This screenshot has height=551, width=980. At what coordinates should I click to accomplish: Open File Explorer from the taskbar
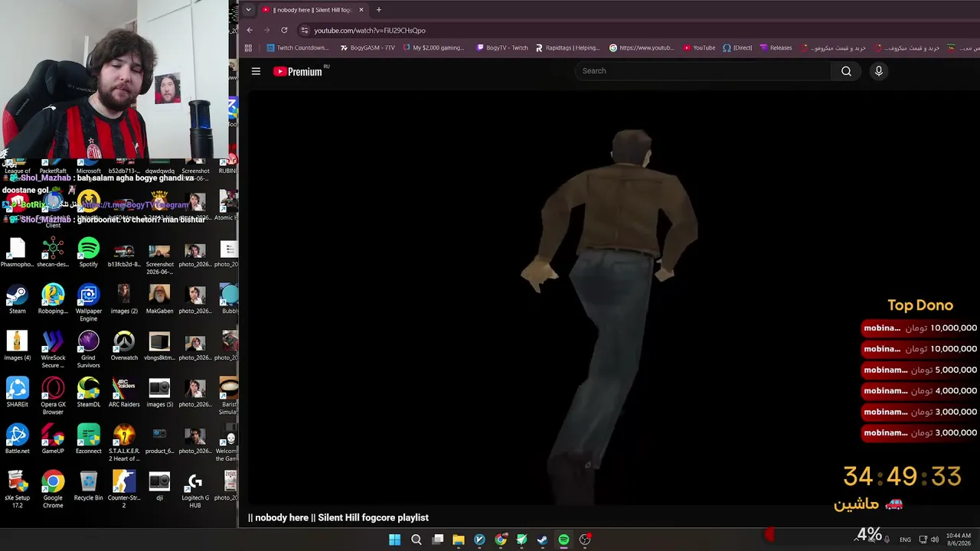coord(458,540)
